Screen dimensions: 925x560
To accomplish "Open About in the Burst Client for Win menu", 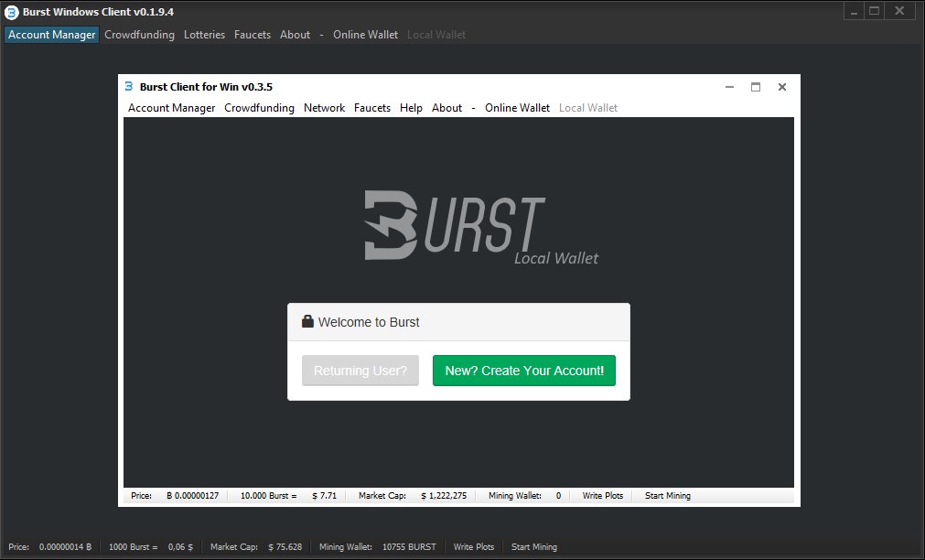I will click(x=446, y=108).
